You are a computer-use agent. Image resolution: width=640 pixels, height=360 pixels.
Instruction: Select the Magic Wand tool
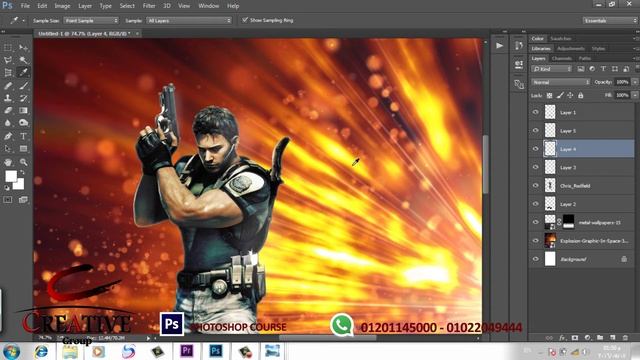pos(23,60)
